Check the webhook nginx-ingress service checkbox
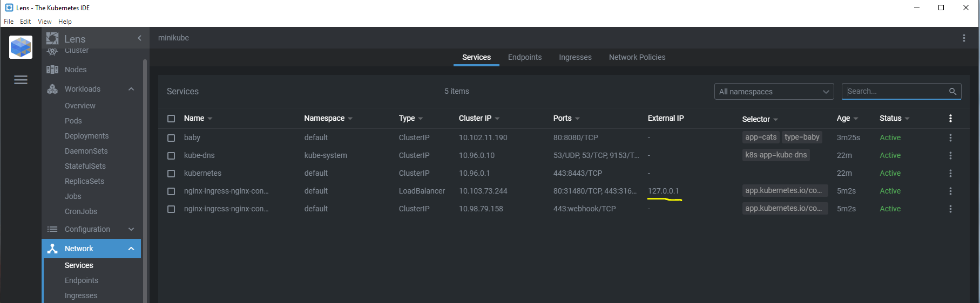Image resolution: width=980 pixels, height=303 pixels. pos(171,209)
